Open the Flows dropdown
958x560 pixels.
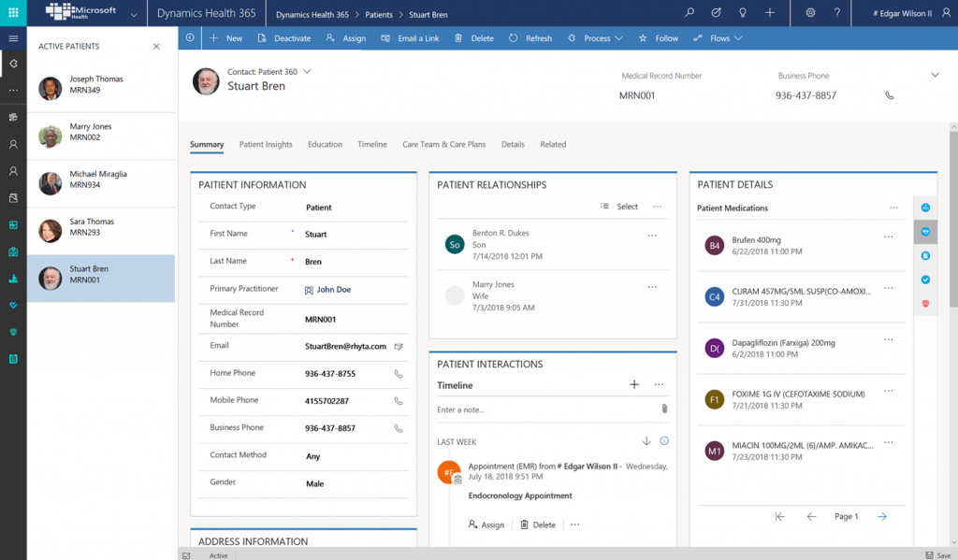718,37
